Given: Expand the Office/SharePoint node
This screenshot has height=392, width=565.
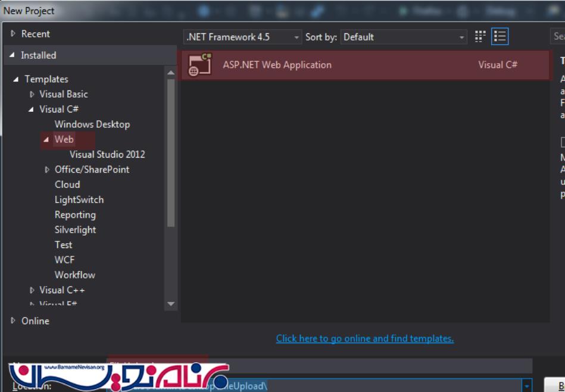Looking at the screenshot, I should 47,170.
